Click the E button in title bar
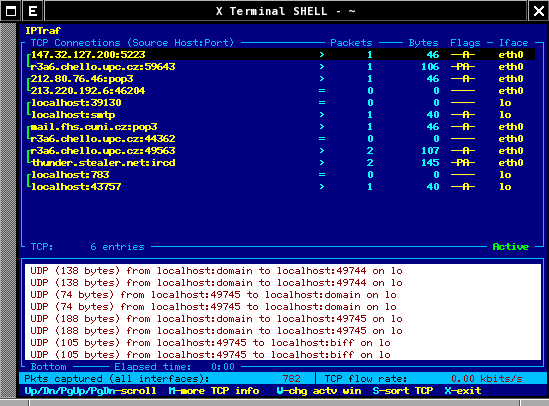Screen dimensions: 549x406 coord(33,11)
